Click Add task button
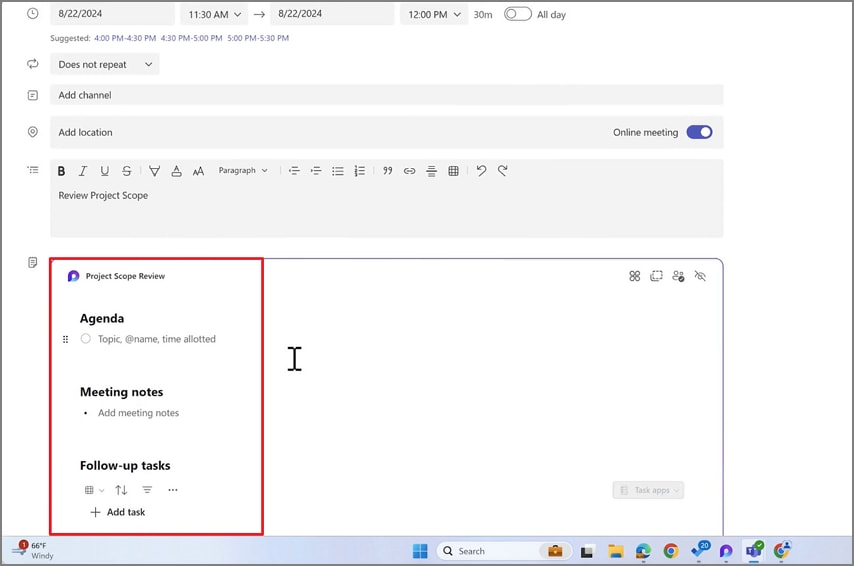 [118, 512]
